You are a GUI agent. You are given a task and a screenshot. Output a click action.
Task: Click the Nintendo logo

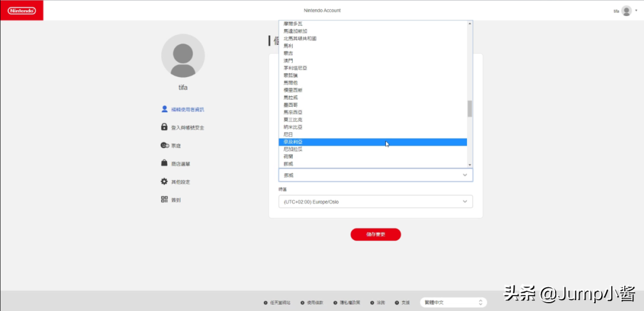[x=21, y=11]
